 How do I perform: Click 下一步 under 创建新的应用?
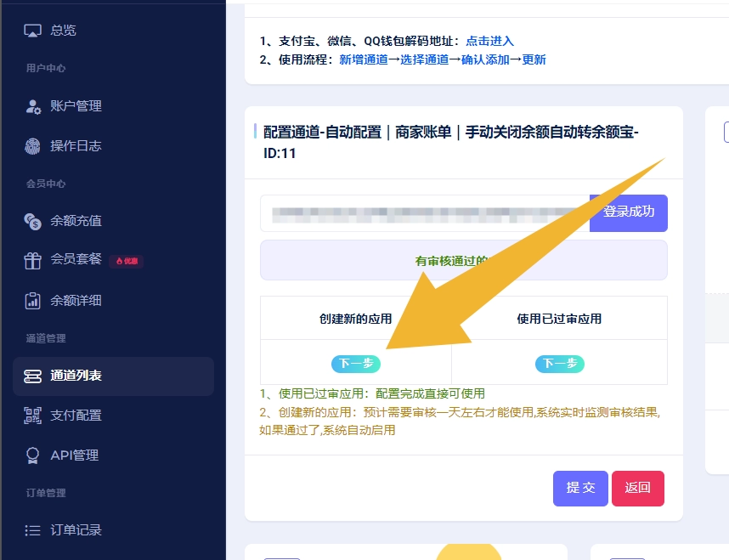[355, 364]
